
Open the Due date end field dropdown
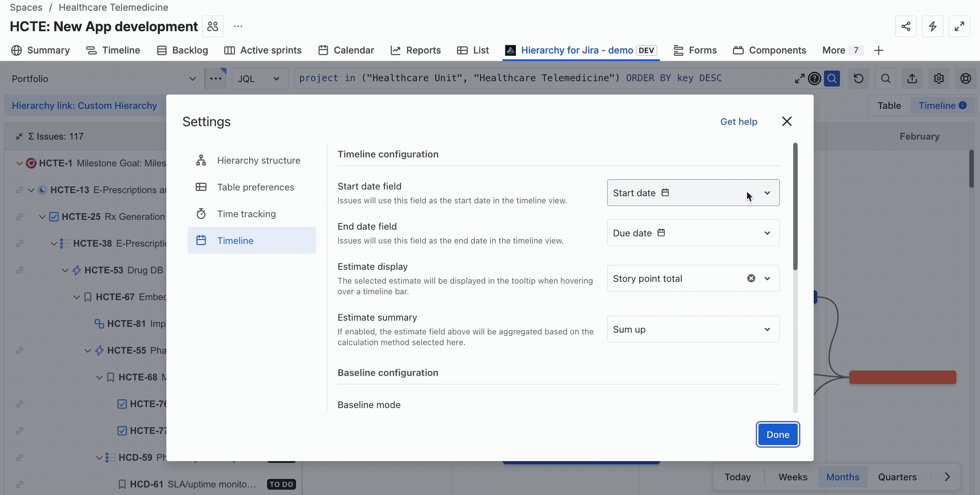pyautogui.click(x=693, y=233)
